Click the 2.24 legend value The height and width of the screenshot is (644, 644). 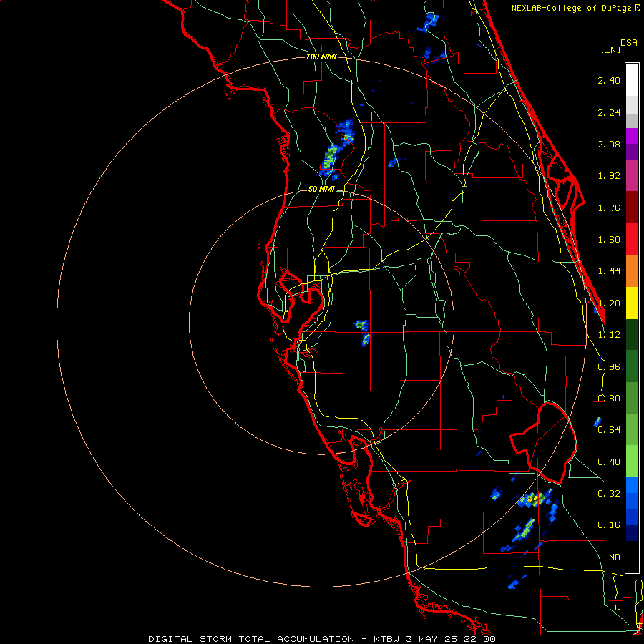coord(609,112)
